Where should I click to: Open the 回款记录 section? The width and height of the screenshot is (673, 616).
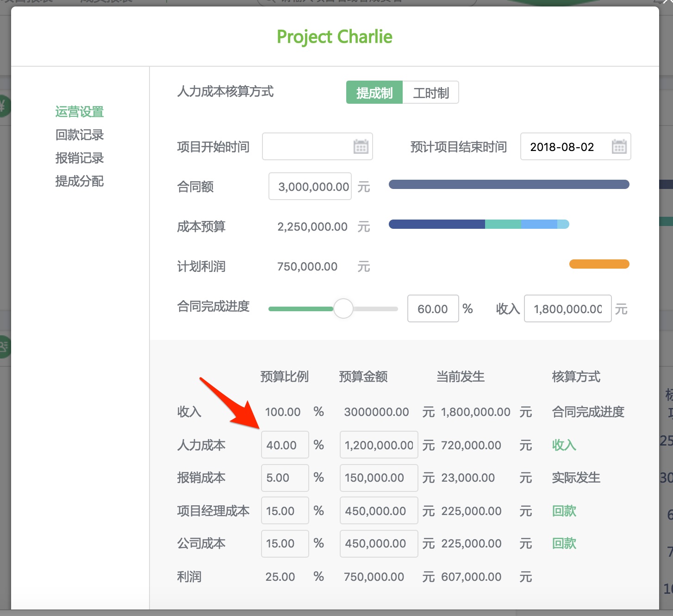pos(79,135)
